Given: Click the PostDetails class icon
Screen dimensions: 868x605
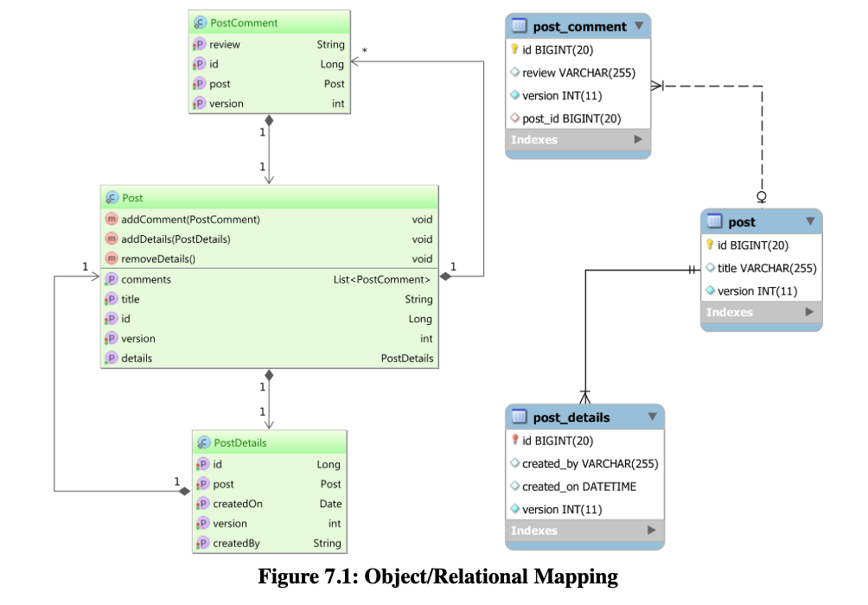Looking at the screenshot, I should point(204,443).
